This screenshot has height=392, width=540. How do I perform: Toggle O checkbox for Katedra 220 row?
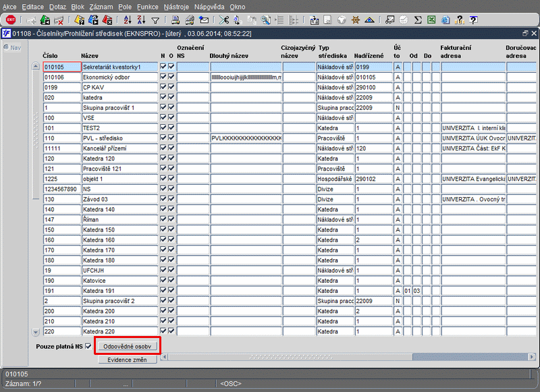click(171, 331)
